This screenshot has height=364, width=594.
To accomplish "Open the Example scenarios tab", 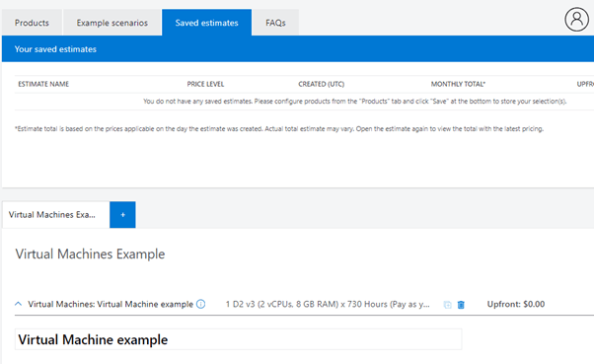I will pyautogui.click(x=112, y=23).
